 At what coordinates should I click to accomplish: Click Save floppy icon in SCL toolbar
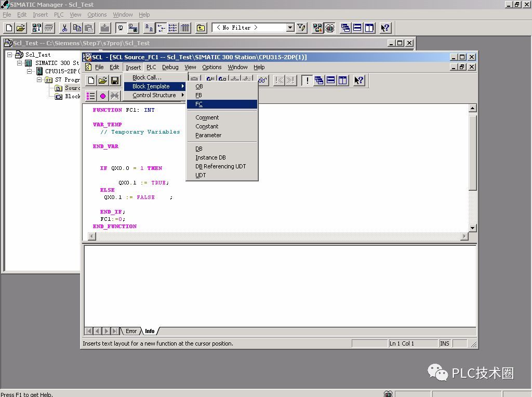tap(115, 81)
